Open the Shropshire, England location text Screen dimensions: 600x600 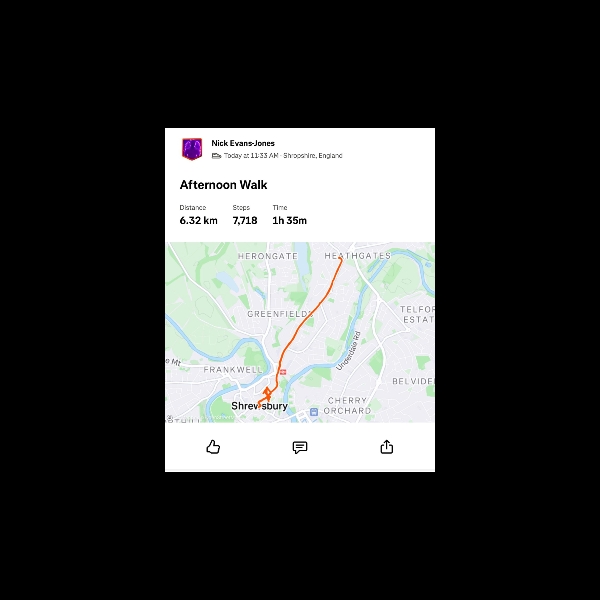point(313,156)
